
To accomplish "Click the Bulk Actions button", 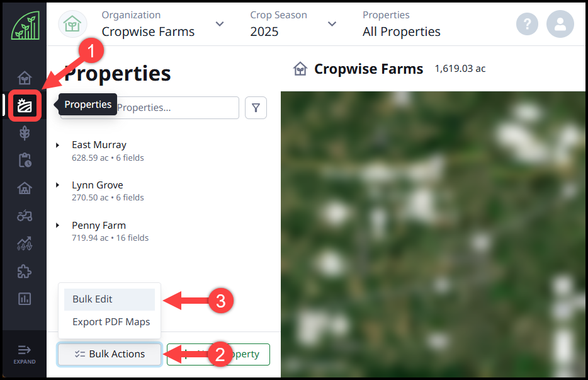I will [x=110, y=354].
